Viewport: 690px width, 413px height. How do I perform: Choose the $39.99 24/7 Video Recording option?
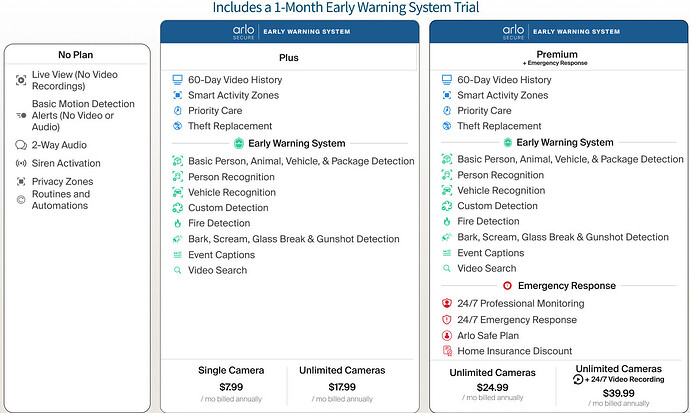pyautogui.click(x=619, y=385)
